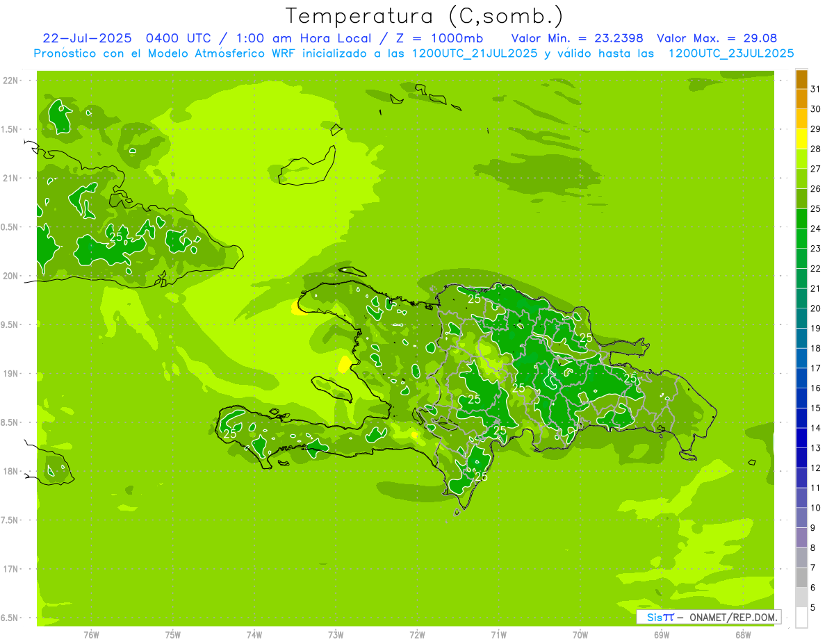Click legend value "15"
834x644 pixels.
(x=816, y=408)
